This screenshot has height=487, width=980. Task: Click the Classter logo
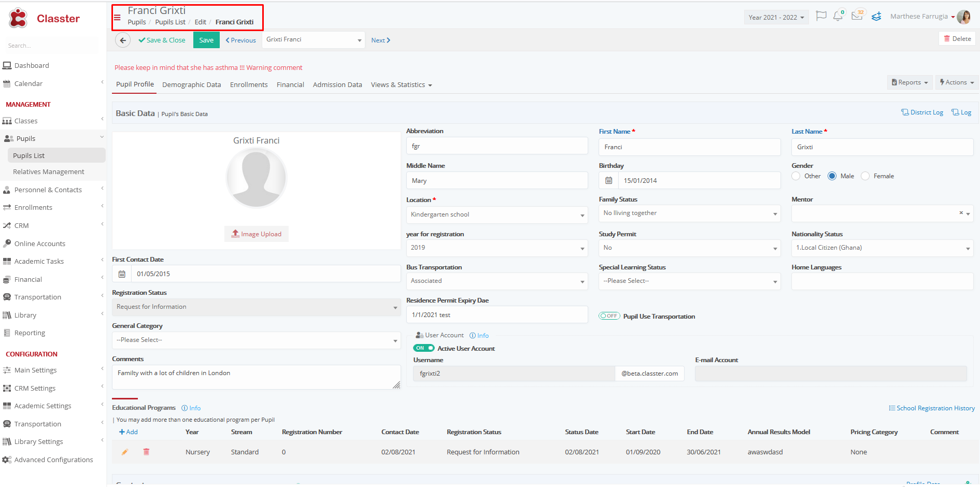[x=44, y=18]
